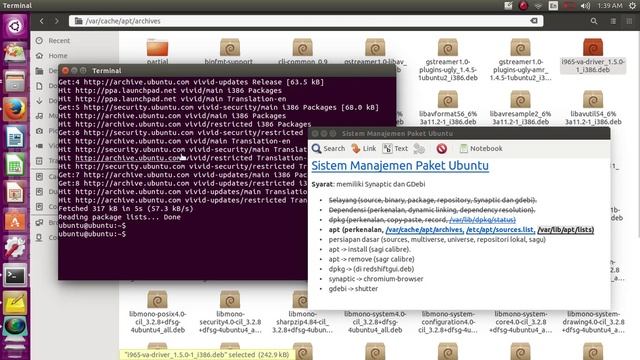The width and height of the screenshot is (640, 360).
Task: Select gstreamer1.0-plugins-ugly_1.4.5-1ubuntu2_i386.deb file
Action: point(448,59)
